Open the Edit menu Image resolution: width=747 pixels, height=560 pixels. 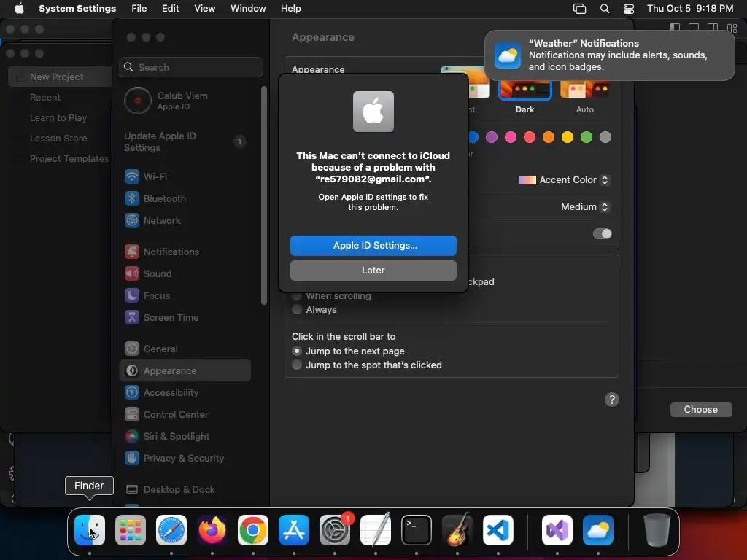click(171, 9)
